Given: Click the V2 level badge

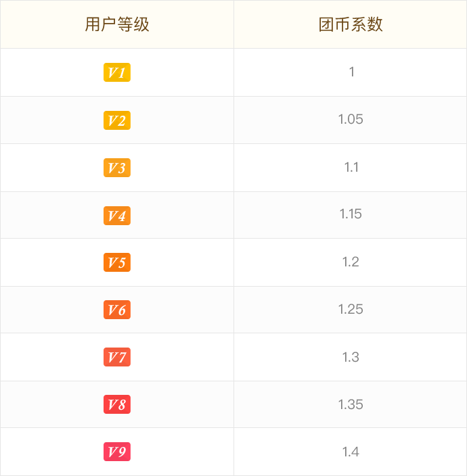Looking at the screenshot, I should [x=117, y=120].
